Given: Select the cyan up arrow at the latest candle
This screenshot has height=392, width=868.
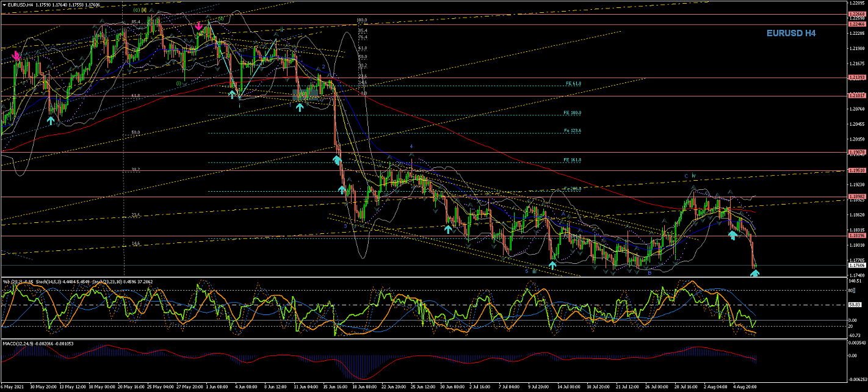Looking at the screenshot, I should pyautogui.click(x=755, y=273).
